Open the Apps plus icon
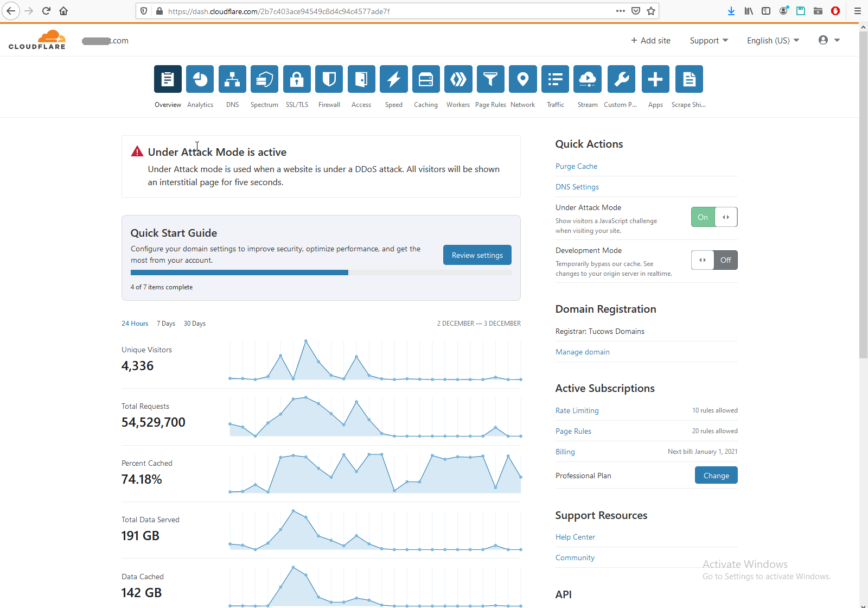Viewport: 868px width, 608px height. (655, 79)
